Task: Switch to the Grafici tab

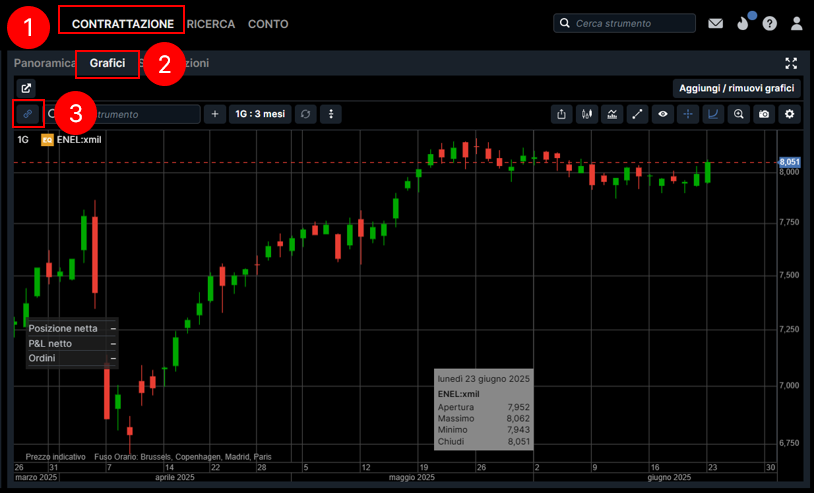Action: click(x=107, y=63)
